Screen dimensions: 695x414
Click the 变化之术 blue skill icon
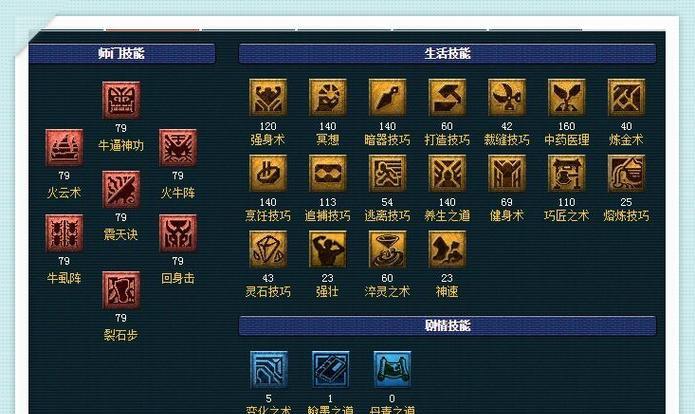(269, 370)
